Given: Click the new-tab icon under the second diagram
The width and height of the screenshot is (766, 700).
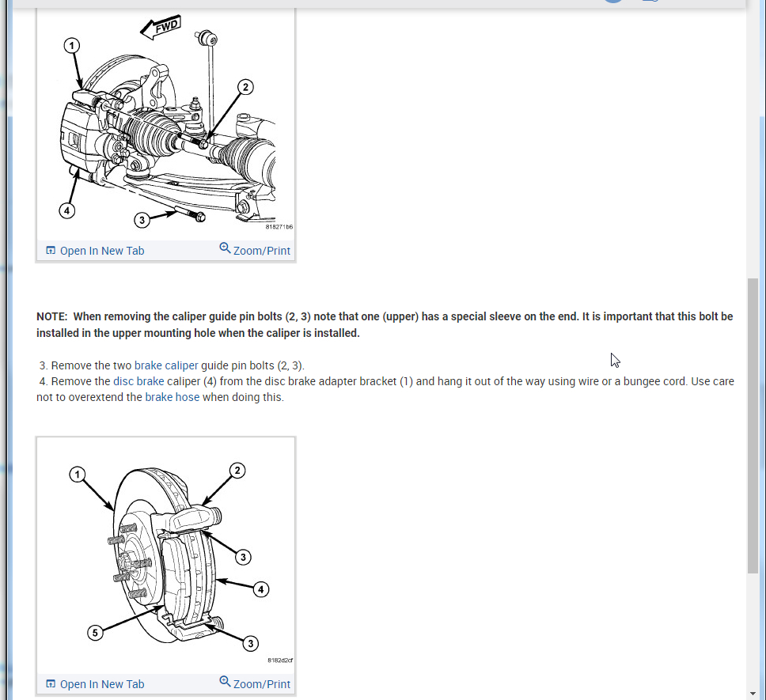Looking at the screenshot, I should [51, 684].
